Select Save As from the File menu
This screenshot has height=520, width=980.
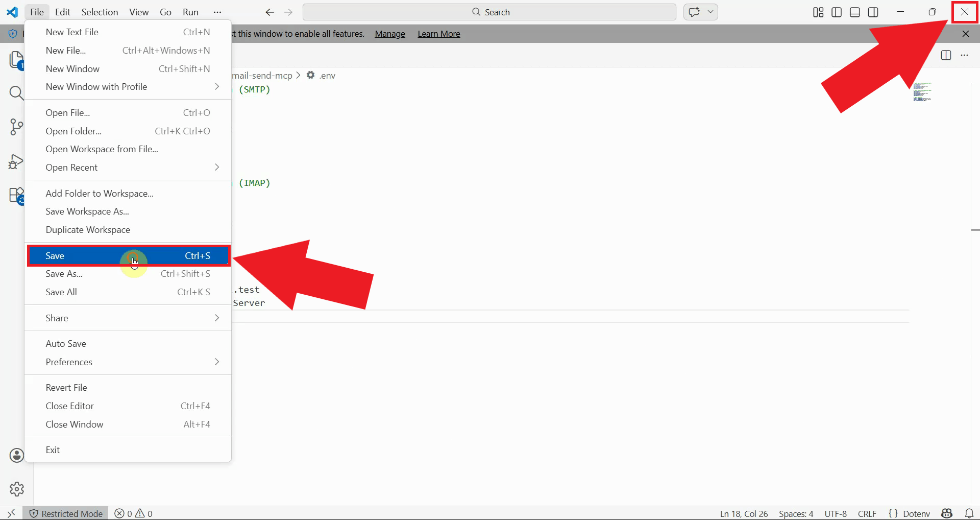tap(64, 273)
